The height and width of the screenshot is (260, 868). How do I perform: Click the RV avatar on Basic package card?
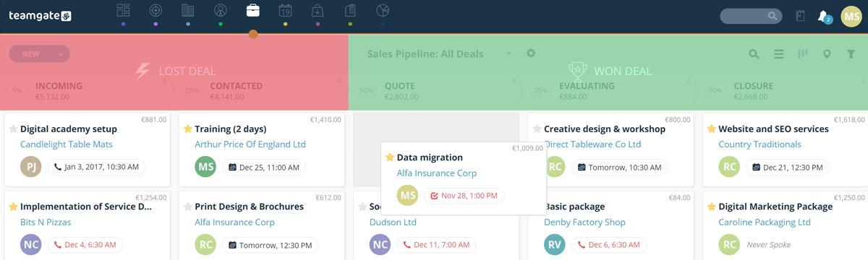point(555,245)
